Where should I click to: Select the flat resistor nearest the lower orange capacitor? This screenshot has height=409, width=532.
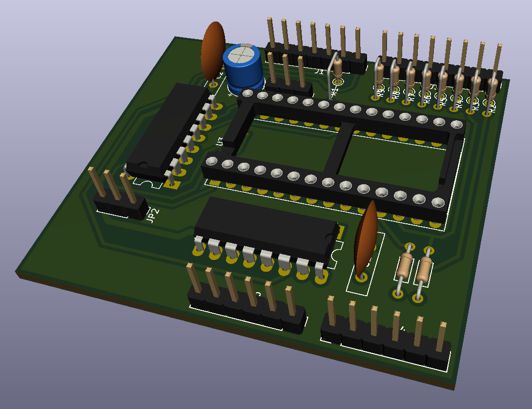coord(404,270)
